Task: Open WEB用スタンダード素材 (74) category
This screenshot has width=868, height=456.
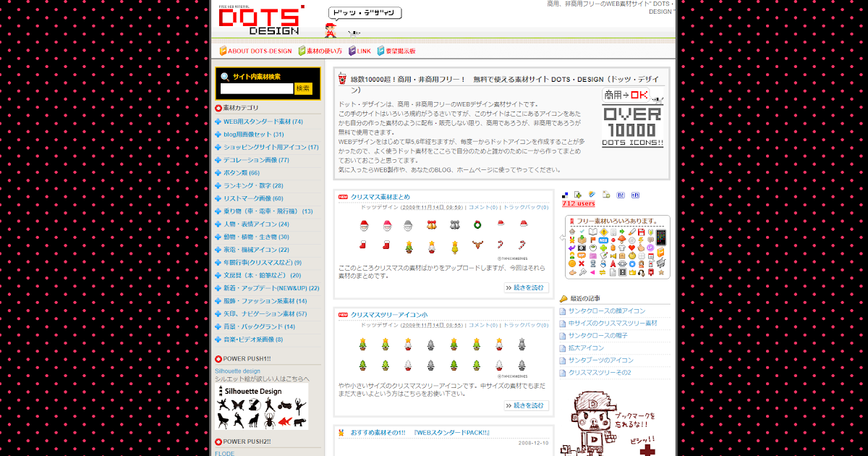Action: coord(263,122)
